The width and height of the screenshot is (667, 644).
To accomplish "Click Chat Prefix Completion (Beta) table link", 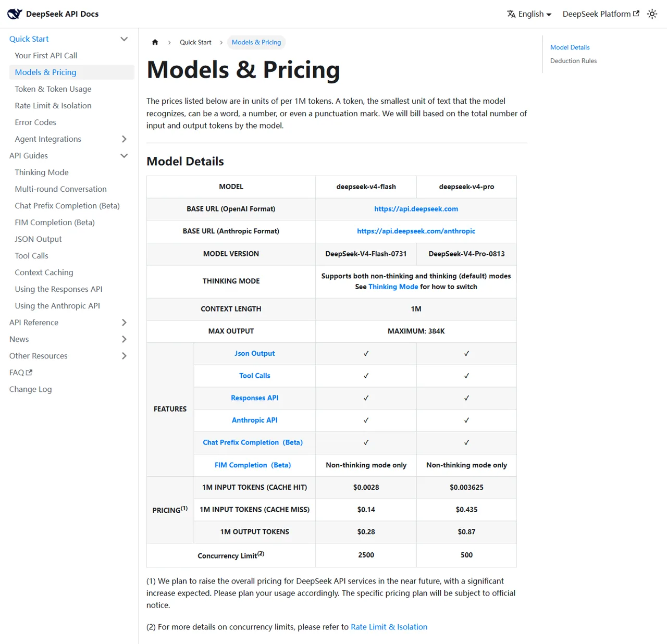I will 253,442.
